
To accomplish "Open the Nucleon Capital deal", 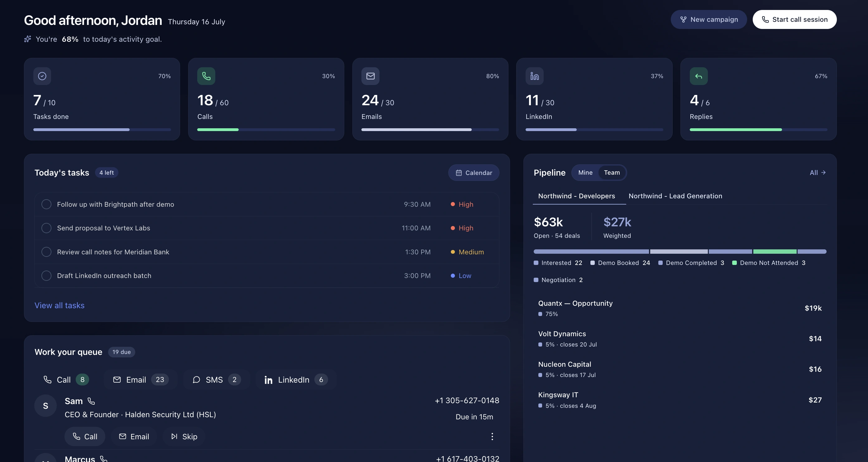I will click(680, 370).
